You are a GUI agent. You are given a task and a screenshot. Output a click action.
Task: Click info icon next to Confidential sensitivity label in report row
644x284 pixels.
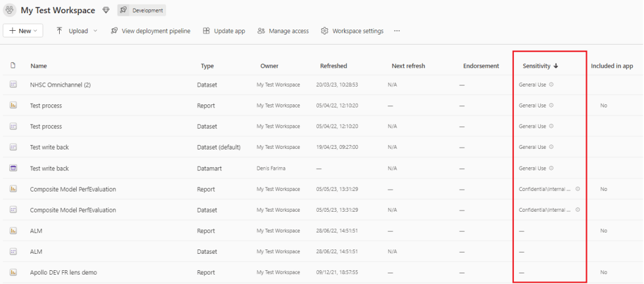click(x=577, y=189)
